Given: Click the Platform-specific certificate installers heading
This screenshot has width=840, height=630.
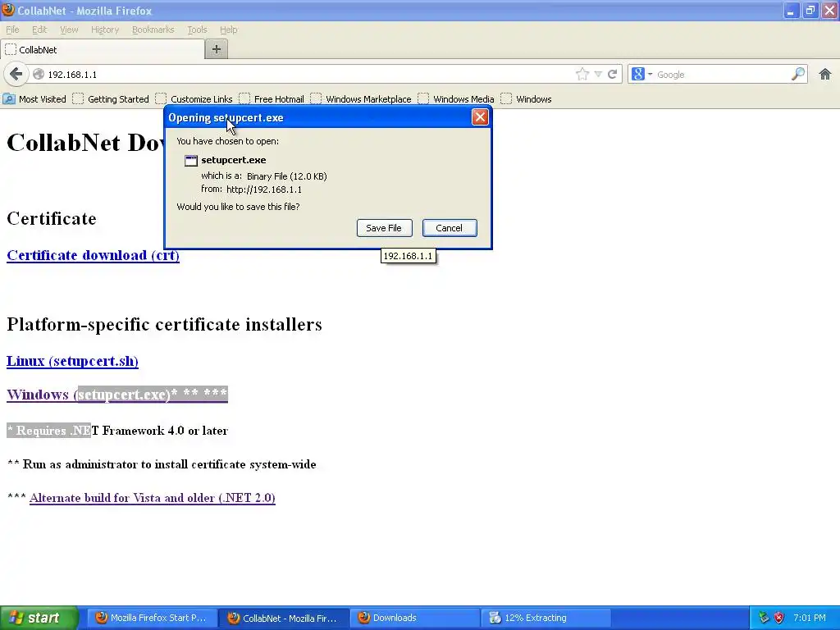Looking at the screenshot, I should pos(164,324).
